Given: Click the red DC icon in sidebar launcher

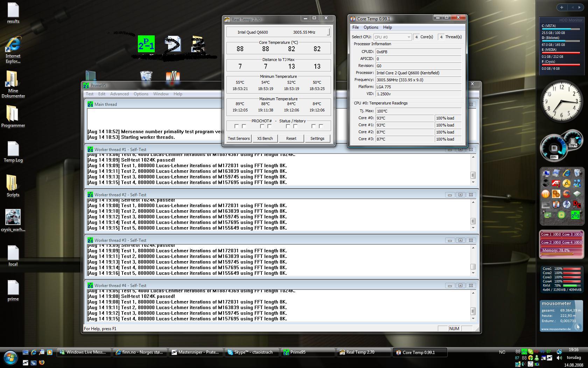Looking at the screenshot, I should pyautogui.click(x=577, y=204).
